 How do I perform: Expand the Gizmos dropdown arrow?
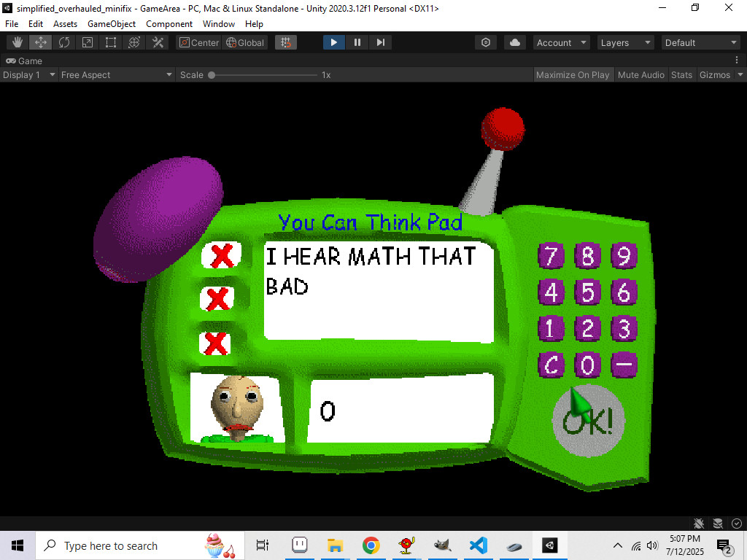tap(740, 75)
